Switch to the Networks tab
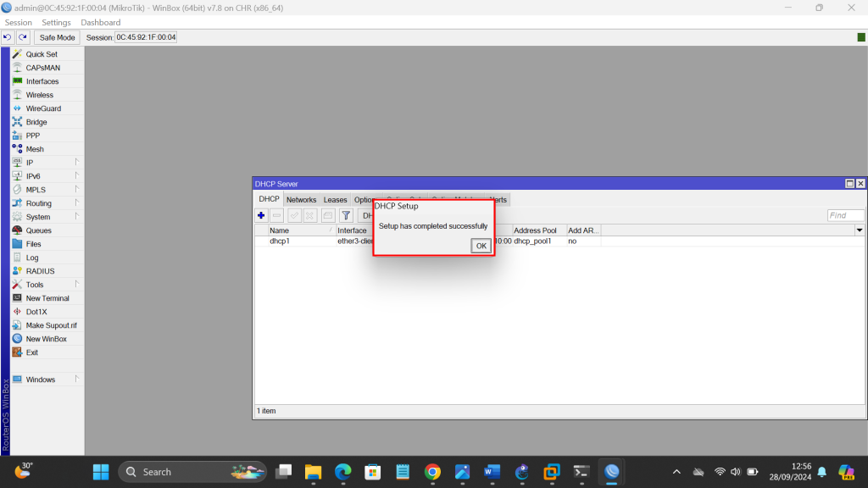The width and height of the screenshot is (868, 488). [301, 200]
